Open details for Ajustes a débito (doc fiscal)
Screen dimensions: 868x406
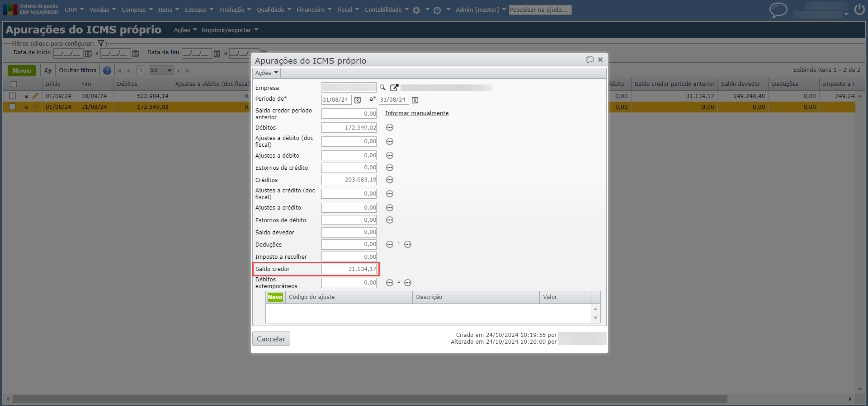coord(390,141)
